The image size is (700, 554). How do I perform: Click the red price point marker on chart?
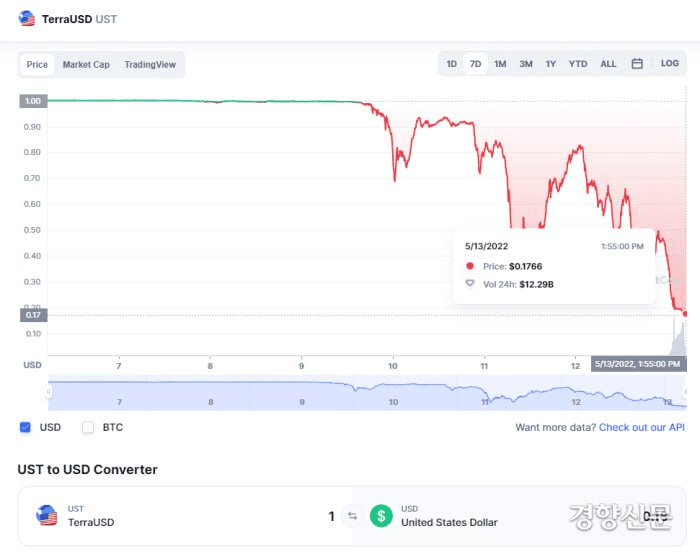(x=685, y=314)
